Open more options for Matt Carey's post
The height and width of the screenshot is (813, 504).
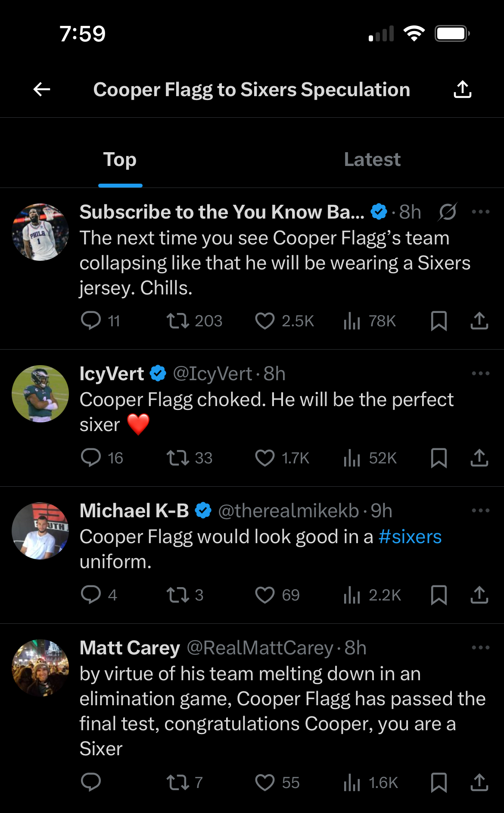480,647
